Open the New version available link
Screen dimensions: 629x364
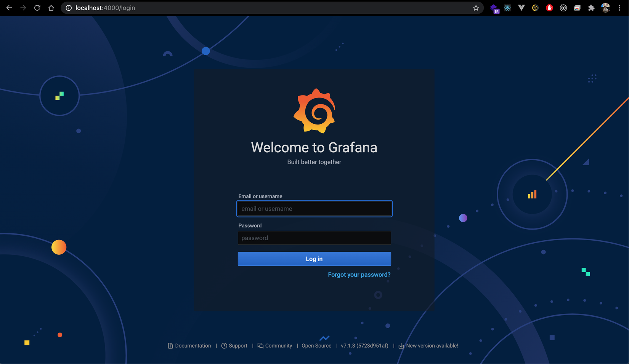(428, 346)
